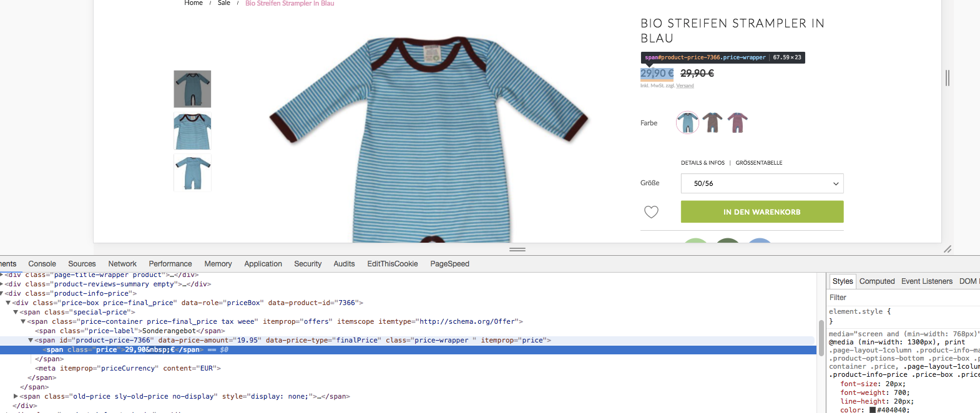Switch to the Security tab
Image resolution: width=980 pixels, height=413 pixels.
pyautogui.click(x=308, y=264)
